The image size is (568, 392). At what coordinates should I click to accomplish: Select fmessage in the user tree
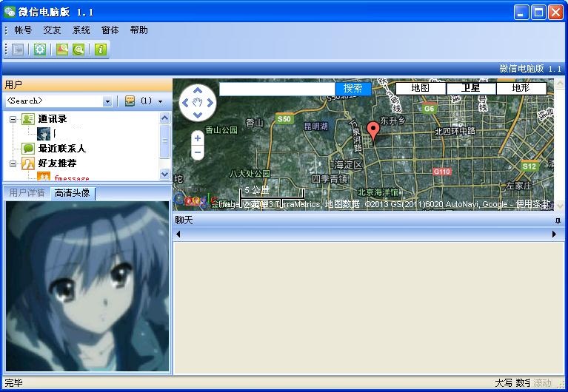click(x=72, y=178)
